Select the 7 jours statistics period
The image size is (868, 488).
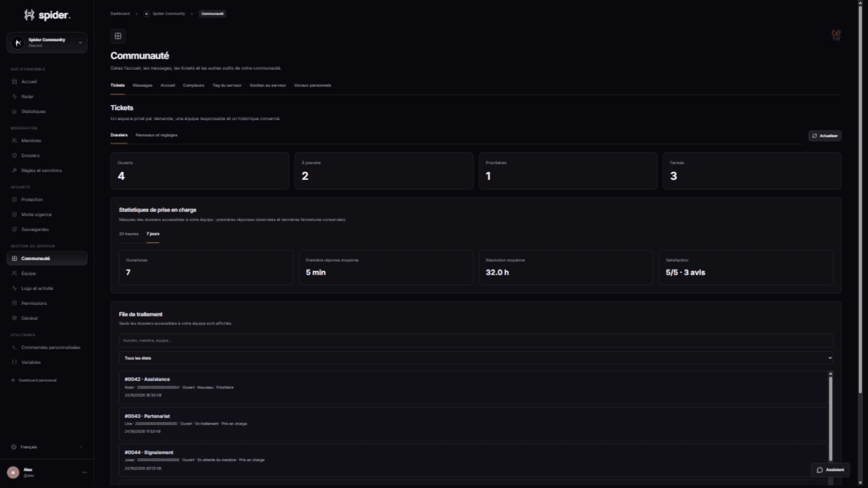(x=153, y=234)
